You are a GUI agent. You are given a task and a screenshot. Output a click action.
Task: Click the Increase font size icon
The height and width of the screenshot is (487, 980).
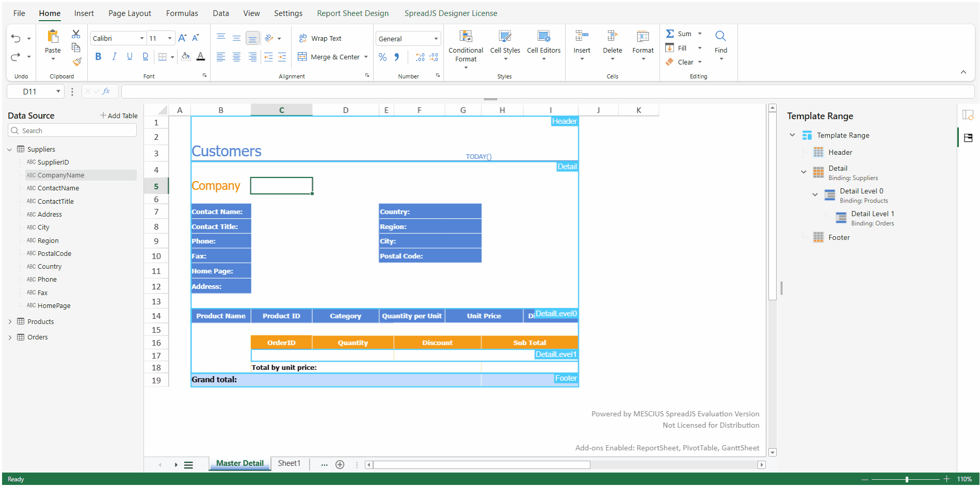pos(182,38)
